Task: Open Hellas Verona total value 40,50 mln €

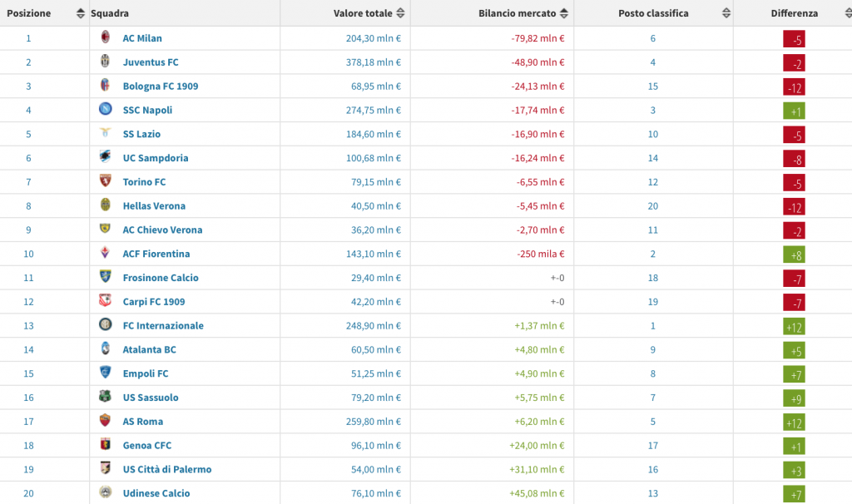Action: click(374, 205)
